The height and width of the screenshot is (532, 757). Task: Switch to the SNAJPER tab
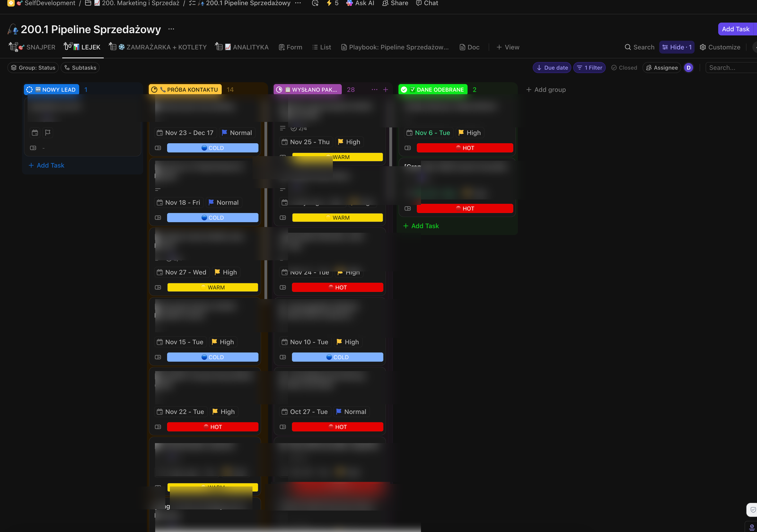[32, 47]
